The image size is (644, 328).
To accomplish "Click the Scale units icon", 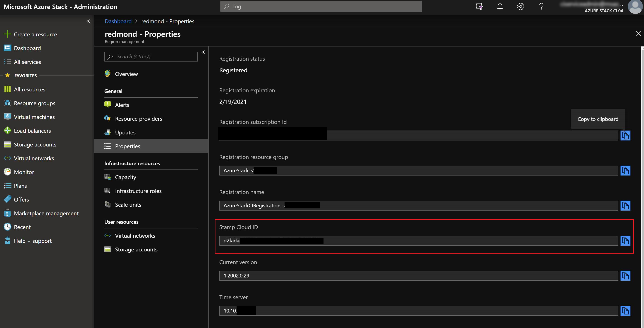I will tap(108, 205).
